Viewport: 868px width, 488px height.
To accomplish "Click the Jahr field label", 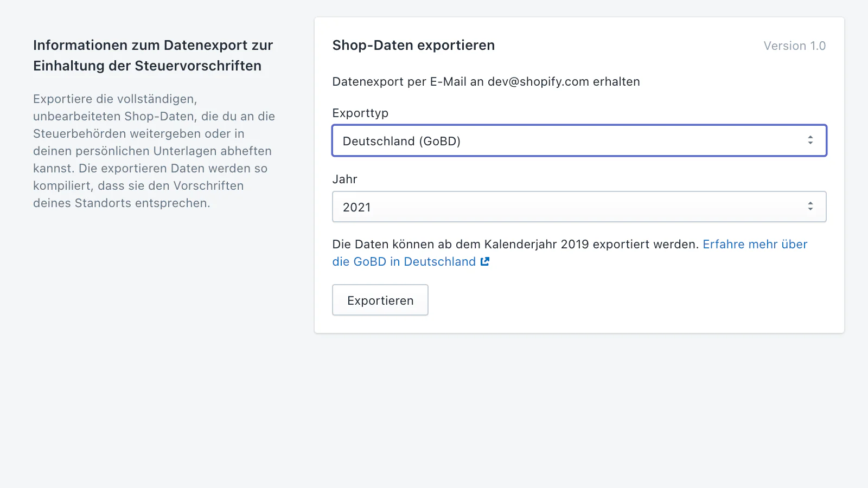I will pyautogui.click(x=345, y=179).
